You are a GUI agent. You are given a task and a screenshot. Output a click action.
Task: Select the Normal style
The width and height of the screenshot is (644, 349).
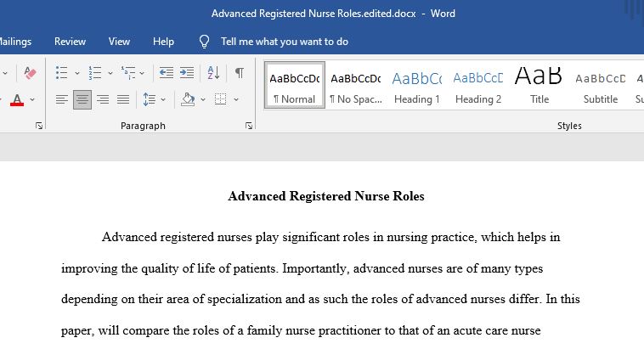coord(295,85)
